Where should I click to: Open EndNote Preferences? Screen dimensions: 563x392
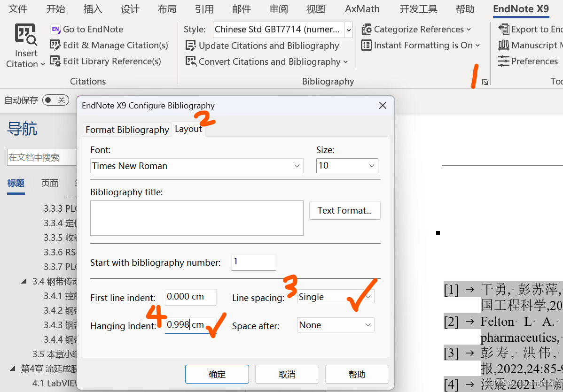point(528,61)
